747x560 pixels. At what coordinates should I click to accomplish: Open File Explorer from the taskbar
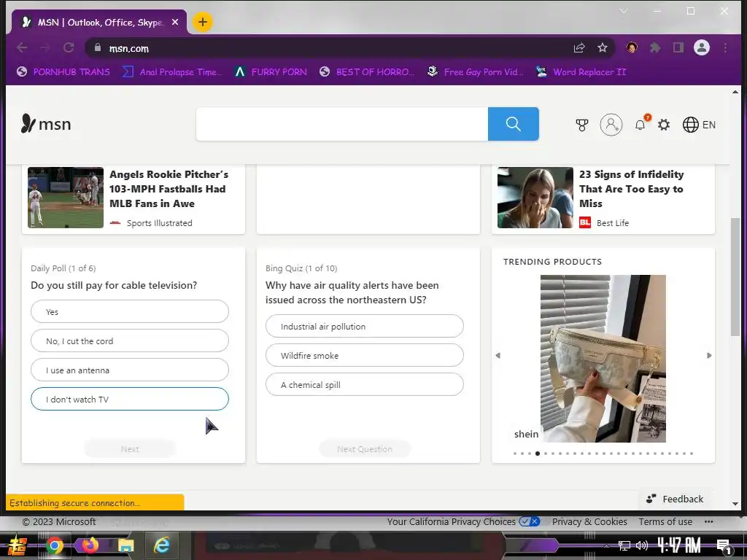coord(125,545)
